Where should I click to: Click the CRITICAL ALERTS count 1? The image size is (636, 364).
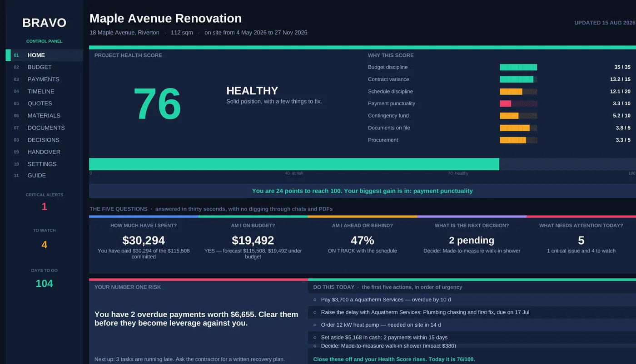tap(44, 207)
